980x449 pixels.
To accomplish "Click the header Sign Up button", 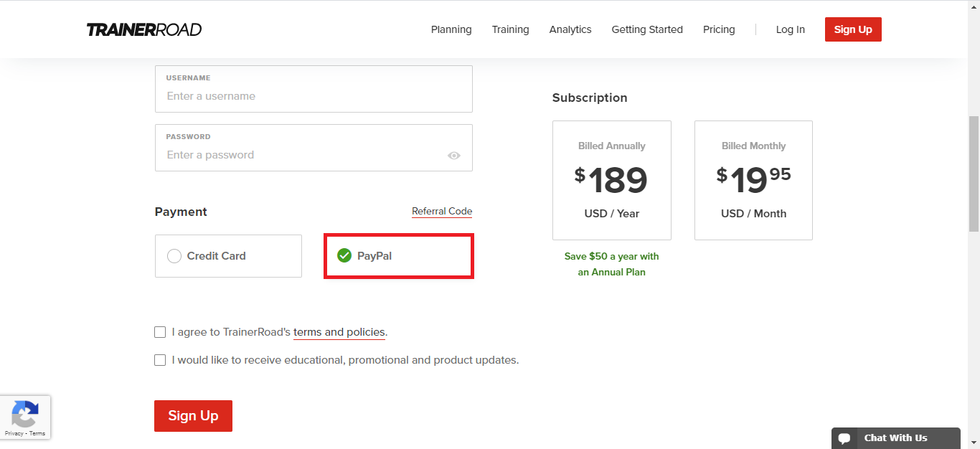I will tap(853, 29).
